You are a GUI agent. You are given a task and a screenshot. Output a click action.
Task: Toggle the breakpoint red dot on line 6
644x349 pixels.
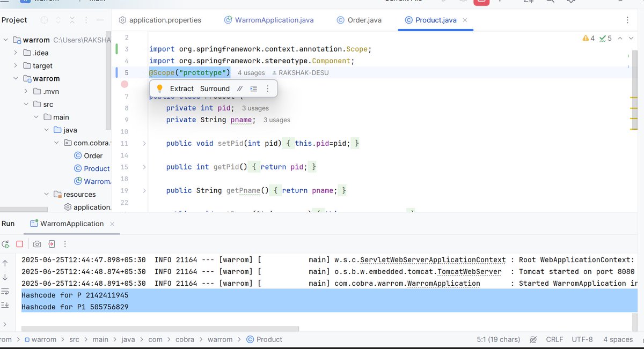pos(125,84)
